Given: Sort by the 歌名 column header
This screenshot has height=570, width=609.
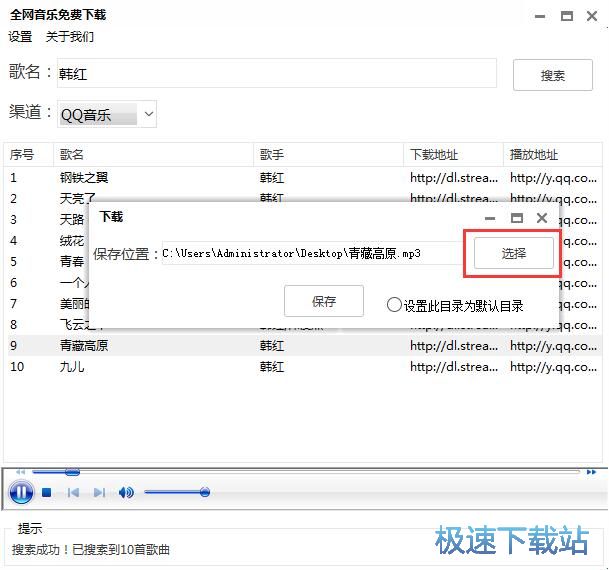Looking at the screenshot, I should [x=153, y=155].
